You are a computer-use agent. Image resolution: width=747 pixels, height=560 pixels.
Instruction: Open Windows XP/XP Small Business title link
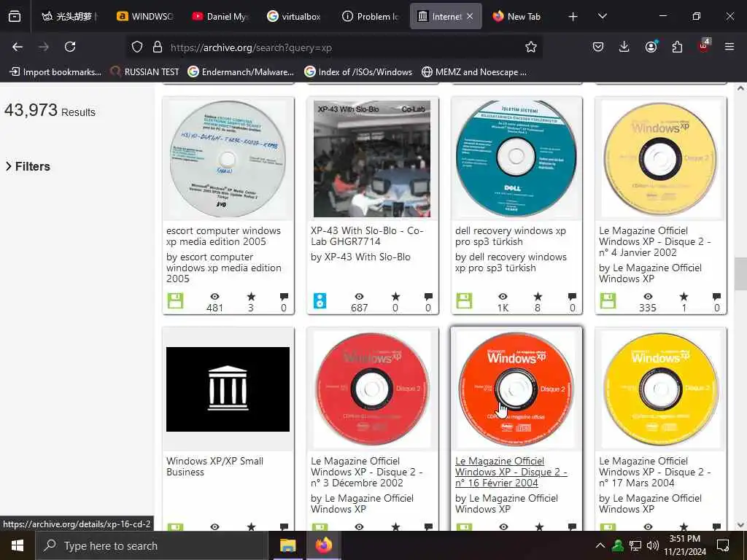click(214, 467)
